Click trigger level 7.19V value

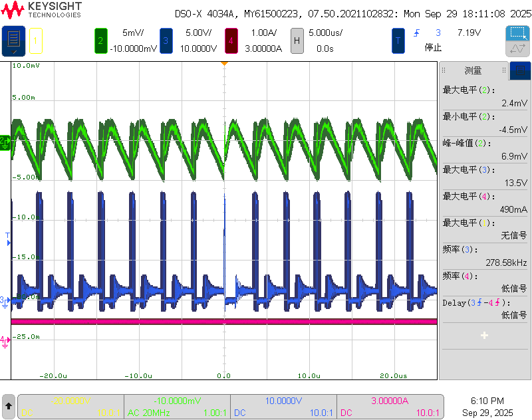pyautogui.click(x=468, y=33)
